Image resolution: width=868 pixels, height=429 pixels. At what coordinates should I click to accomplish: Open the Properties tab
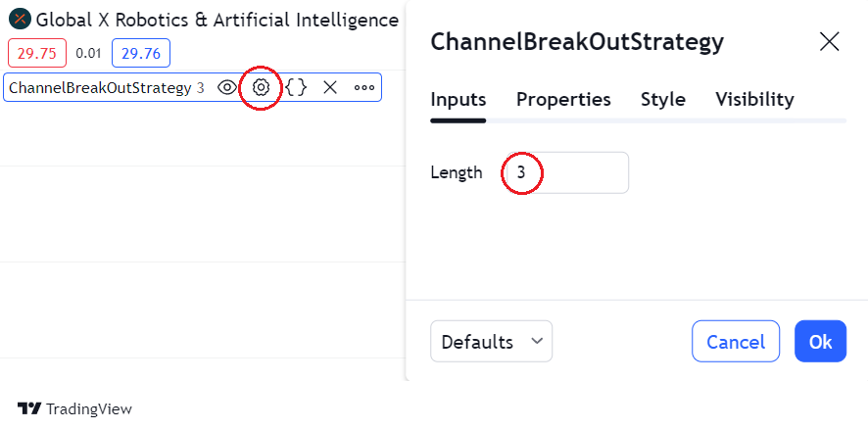[563, 99]
